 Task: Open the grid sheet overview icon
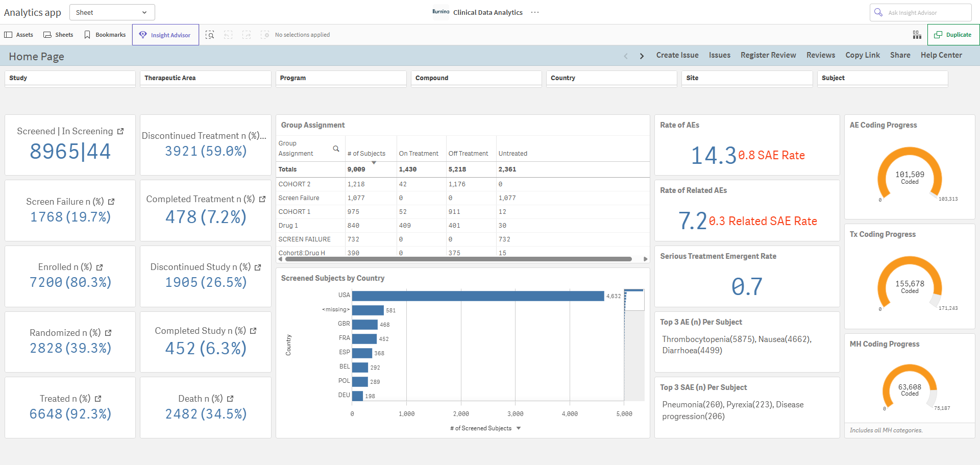pyautogui.click(x=917, y=35)
